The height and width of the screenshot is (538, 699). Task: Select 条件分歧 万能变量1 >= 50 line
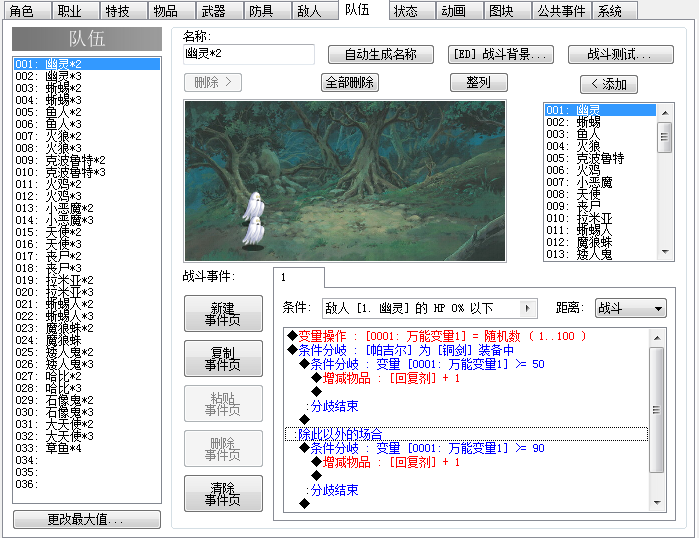pos(466,364)
